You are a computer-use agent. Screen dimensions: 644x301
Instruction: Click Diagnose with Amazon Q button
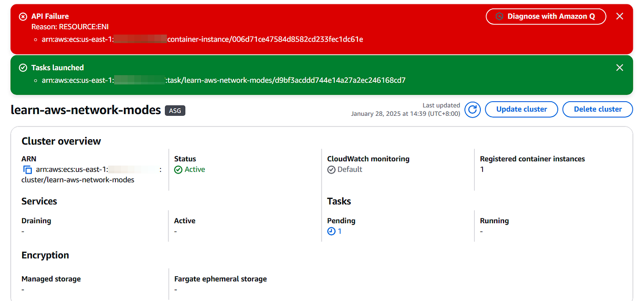[546, 16]
